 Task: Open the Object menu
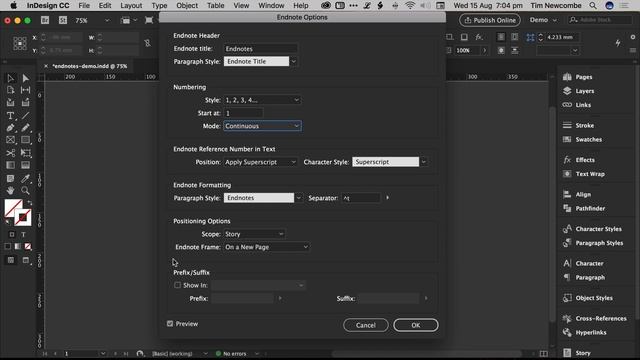click(x=187, y=5)
